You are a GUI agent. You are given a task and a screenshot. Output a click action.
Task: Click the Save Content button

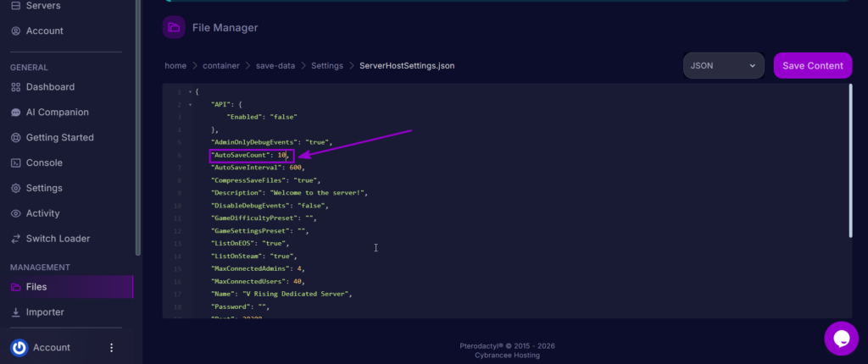click(x=813, y=66)
